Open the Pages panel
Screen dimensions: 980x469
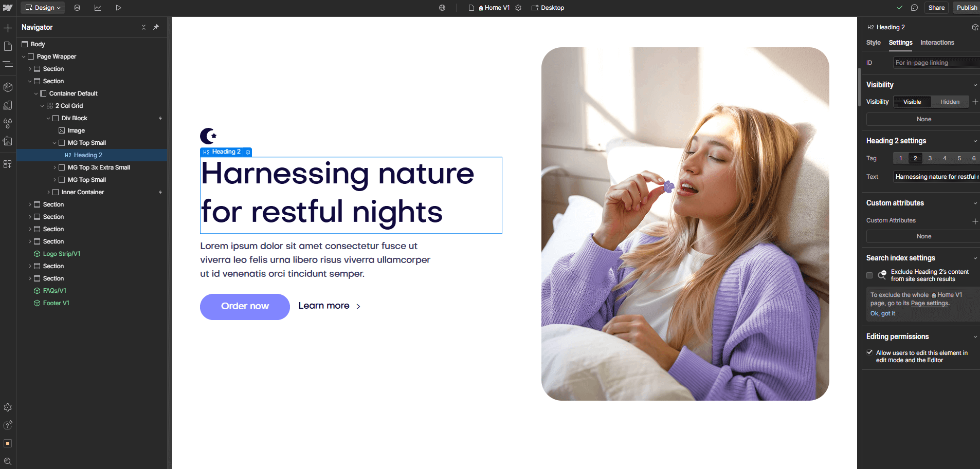click(8, 46)
